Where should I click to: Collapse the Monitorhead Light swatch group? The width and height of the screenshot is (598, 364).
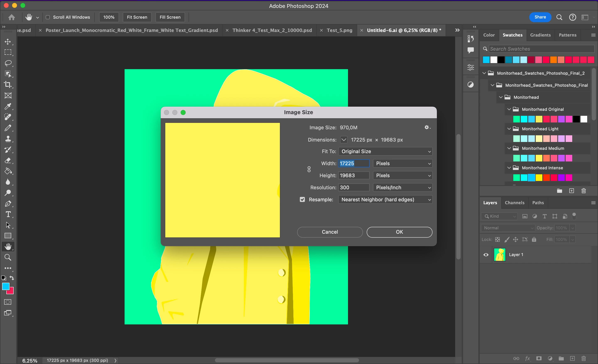[509, 129]
